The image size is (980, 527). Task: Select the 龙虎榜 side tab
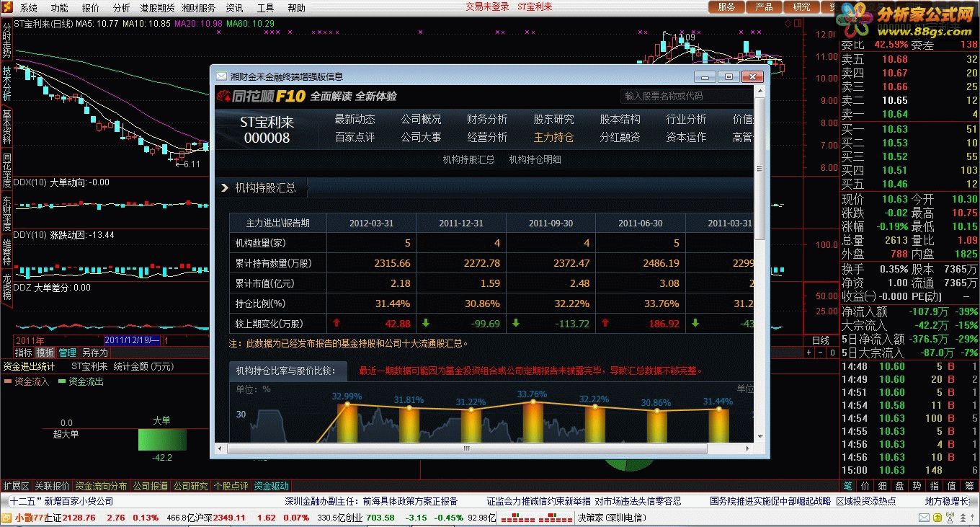[x=6, y=286]
